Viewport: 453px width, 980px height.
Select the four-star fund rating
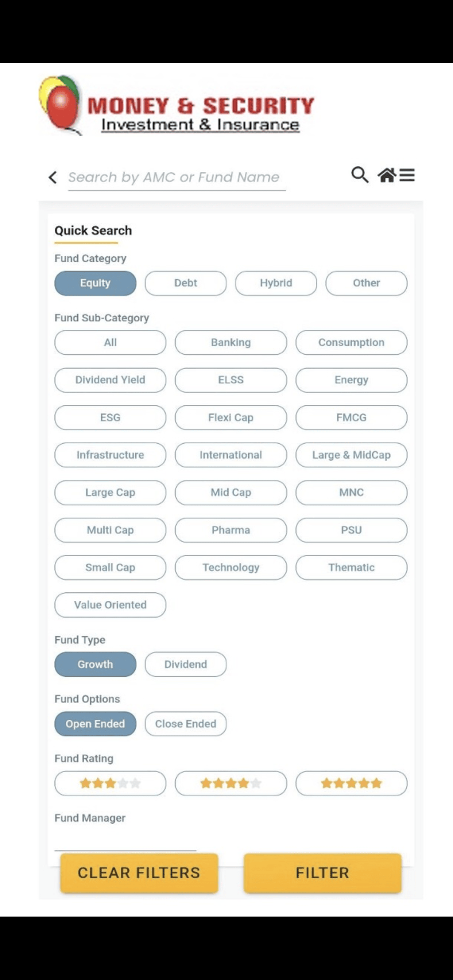point(231,783)
